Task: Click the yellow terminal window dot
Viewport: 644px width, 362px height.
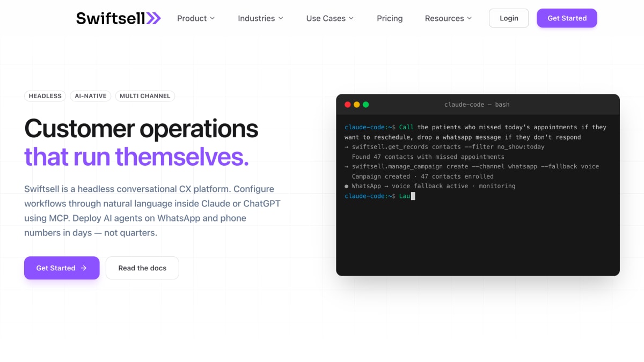Action: pos(357,105)
